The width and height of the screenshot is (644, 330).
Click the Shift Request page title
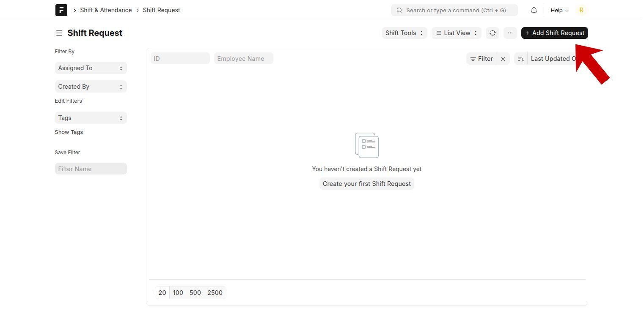click(95, 33)
